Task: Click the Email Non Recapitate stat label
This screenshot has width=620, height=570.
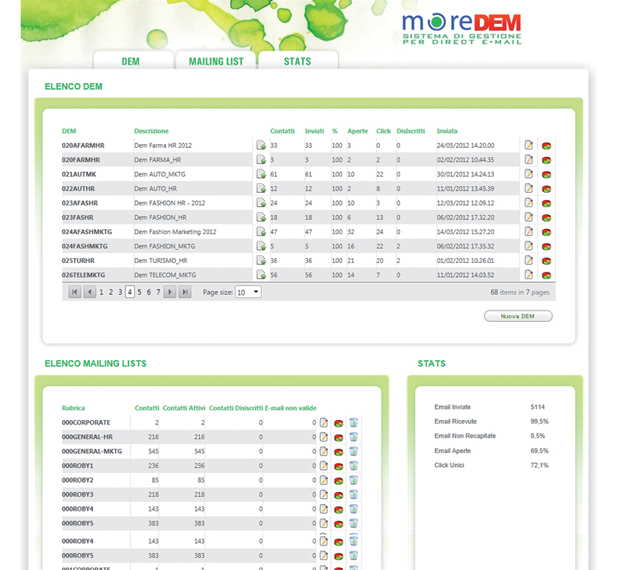Action: 465,436
